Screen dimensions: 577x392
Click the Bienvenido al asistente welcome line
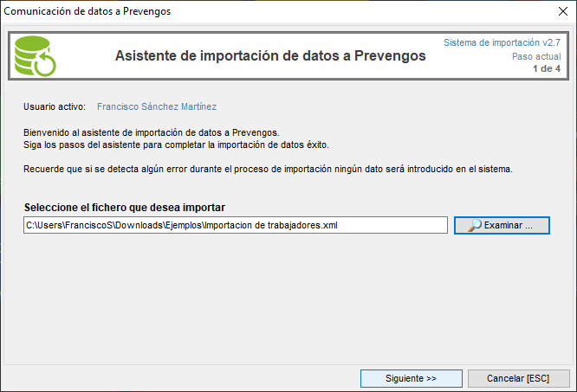click(152, 132)
